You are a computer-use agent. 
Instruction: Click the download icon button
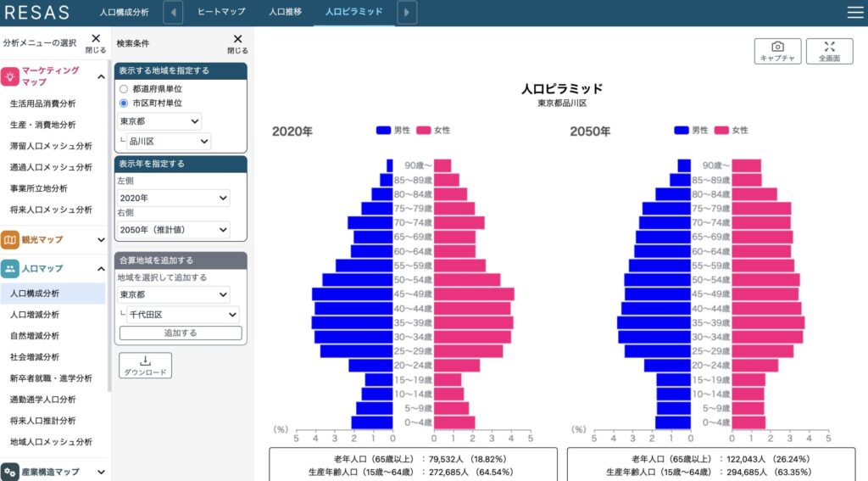click(145, 366)
